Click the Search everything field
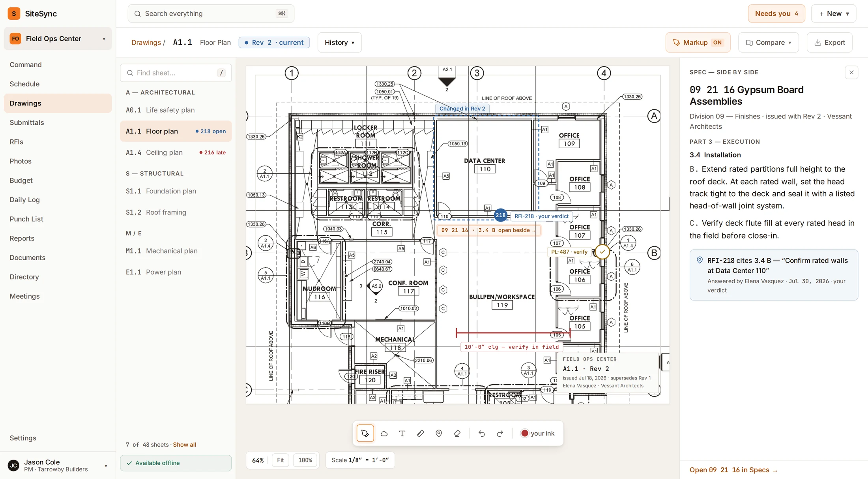The width and height of the screenshot is (868, 479). pyautogui.click(x=211, y=13)
